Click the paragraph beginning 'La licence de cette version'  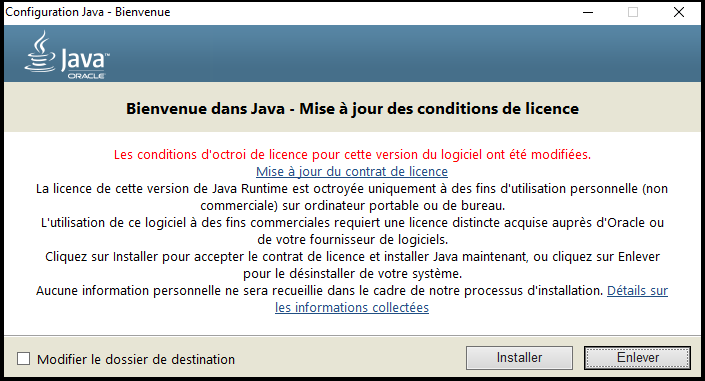point(352,197)
